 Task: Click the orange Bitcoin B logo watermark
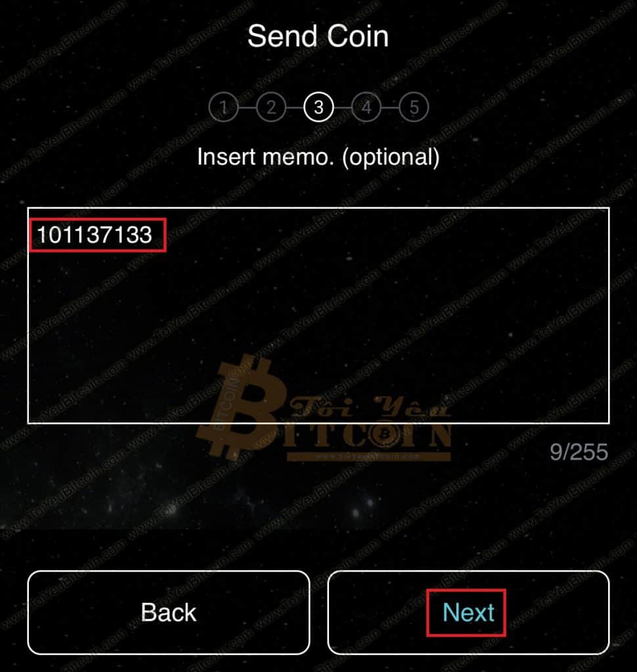(240, 407)
